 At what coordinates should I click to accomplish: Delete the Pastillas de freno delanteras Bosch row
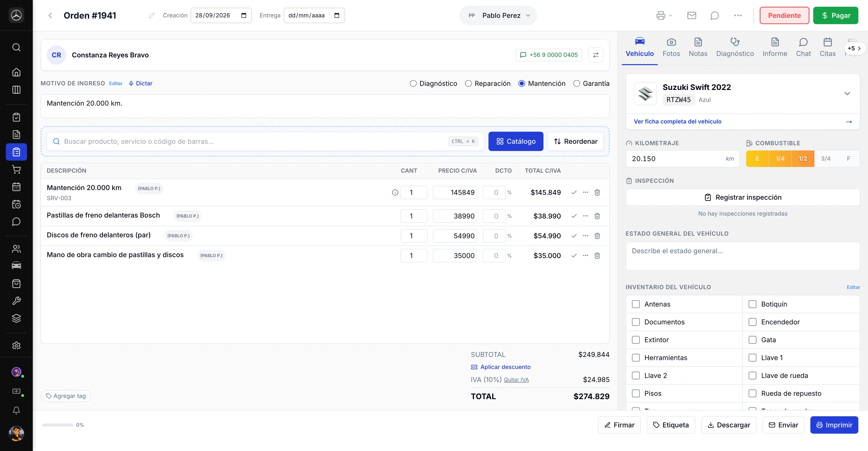point(597,216)
